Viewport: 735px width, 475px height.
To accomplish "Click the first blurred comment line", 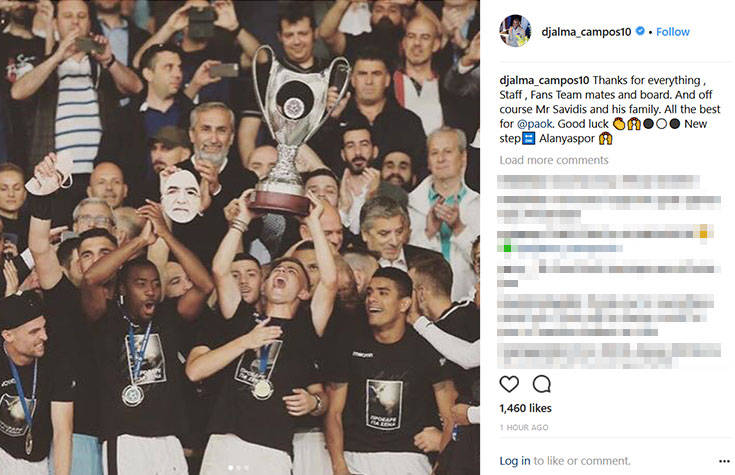I will pyautogui.click(x=598, y=182).
